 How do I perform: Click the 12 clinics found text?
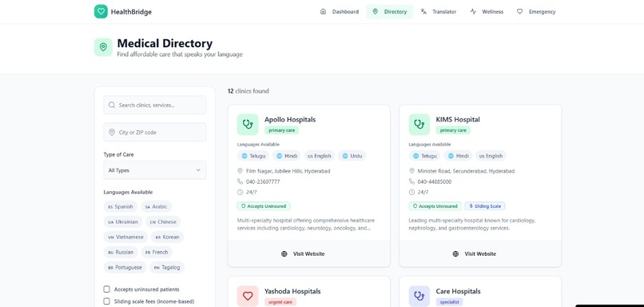click(248, 91)
